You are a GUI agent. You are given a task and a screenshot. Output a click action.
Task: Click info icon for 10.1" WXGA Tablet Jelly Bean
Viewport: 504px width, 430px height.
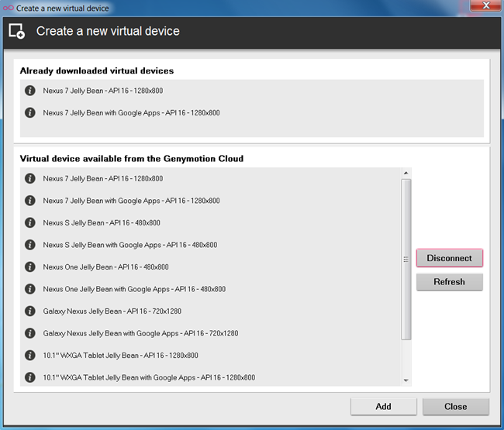click(30, 355)
